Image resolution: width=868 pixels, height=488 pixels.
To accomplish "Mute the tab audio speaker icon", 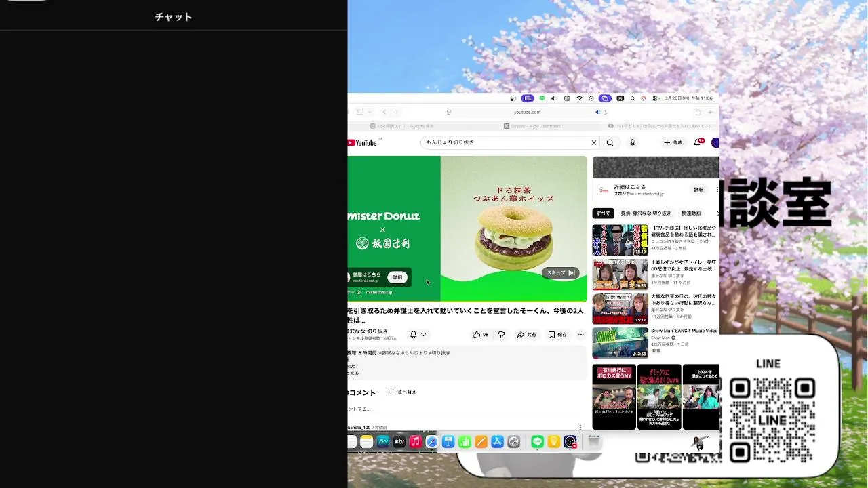I will tap(597, 112).
